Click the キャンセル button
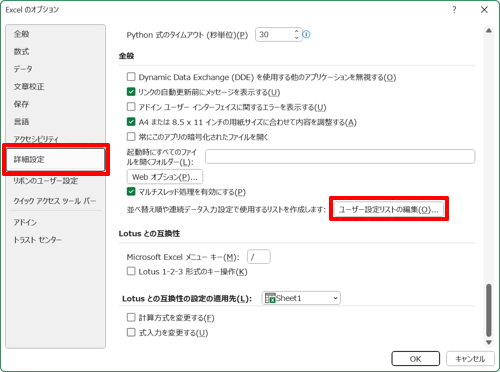Screen dimensions: 500x372 tap(470, 359)
